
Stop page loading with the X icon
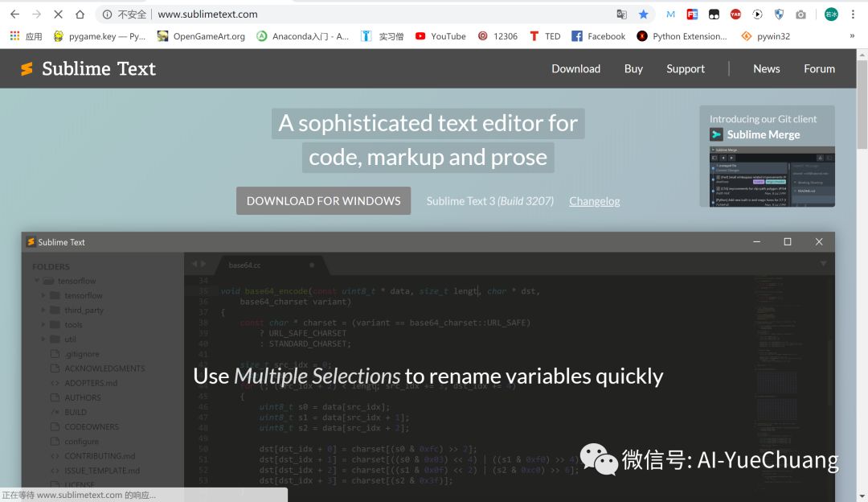pos(58,14)
